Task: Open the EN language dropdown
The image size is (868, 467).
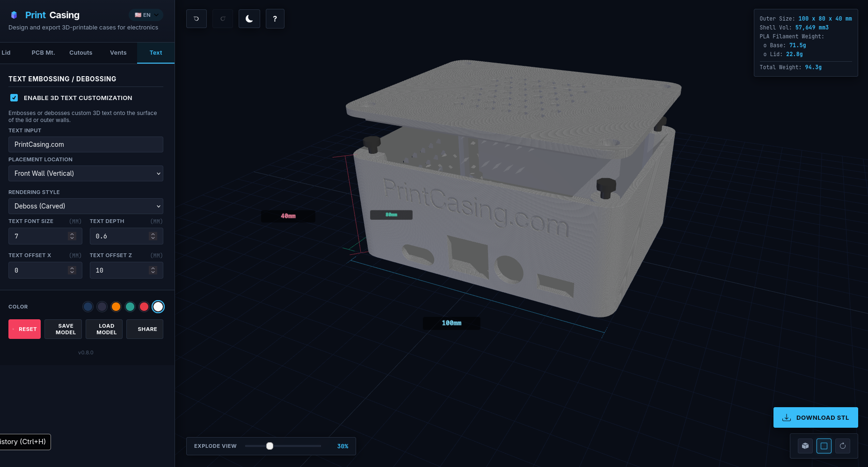Action: click(146, 15)
